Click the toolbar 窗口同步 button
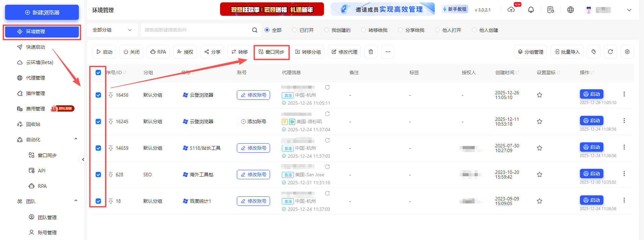Viewport: 644px width, 240px height. (x=271, y=52)
